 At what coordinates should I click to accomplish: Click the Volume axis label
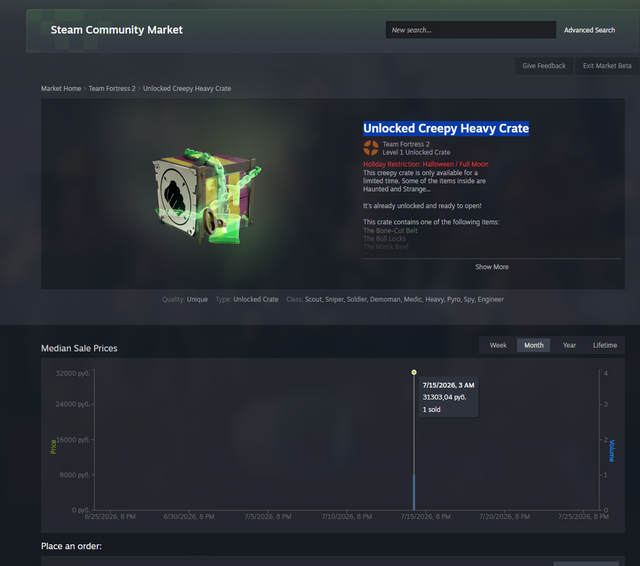click(611, 451)
